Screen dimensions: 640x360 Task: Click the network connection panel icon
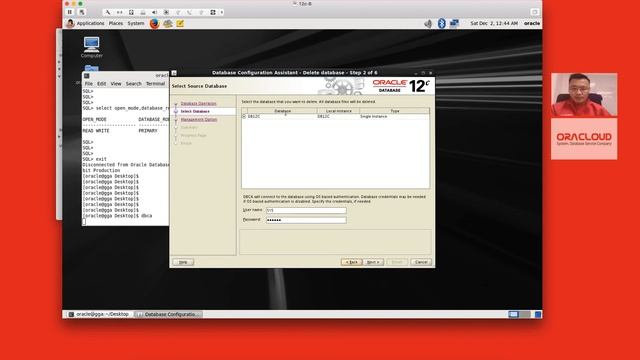click(454, 23)
